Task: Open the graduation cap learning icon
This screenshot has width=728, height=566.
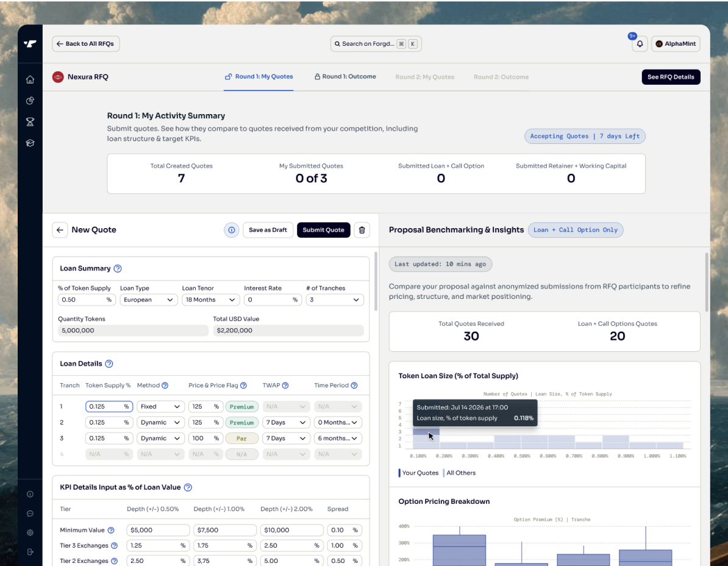Action: click(x=30, y=143)
